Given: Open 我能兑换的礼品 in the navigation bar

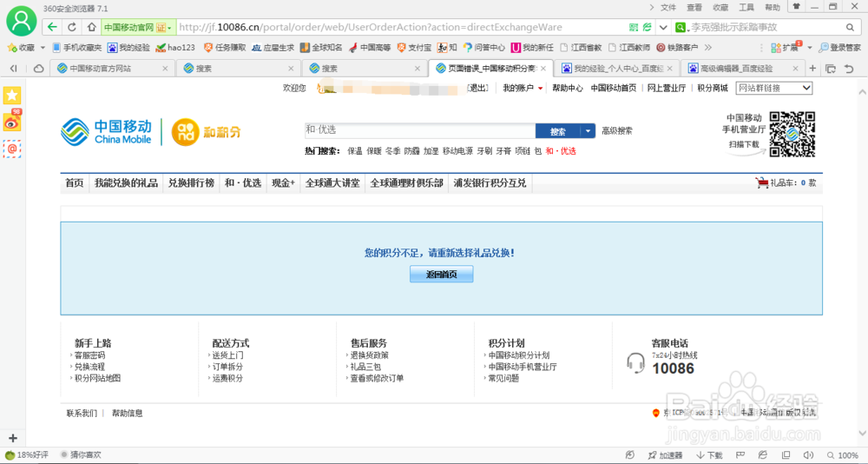Looking at the screenshot, I should tap(126, 183).
